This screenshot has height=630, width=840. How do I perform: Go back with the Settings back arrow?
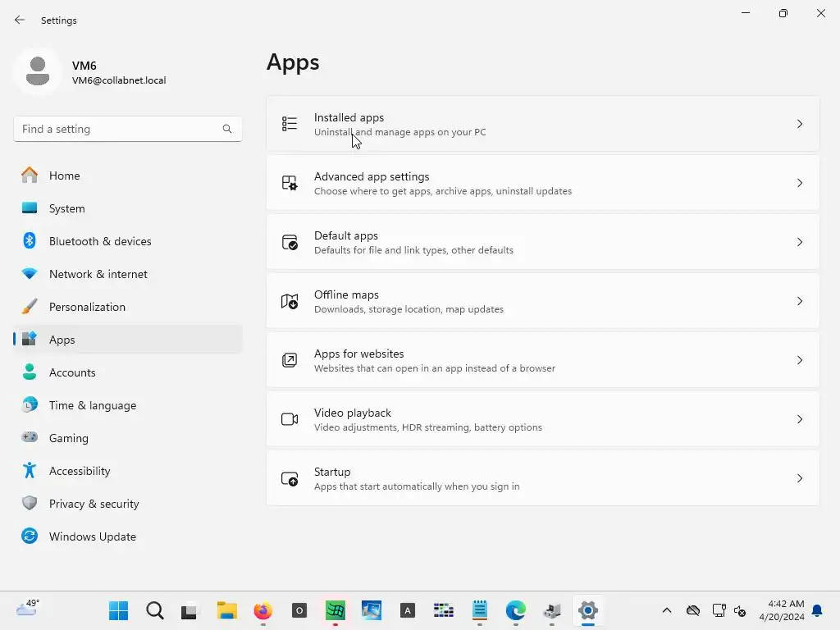coord(20,20)
